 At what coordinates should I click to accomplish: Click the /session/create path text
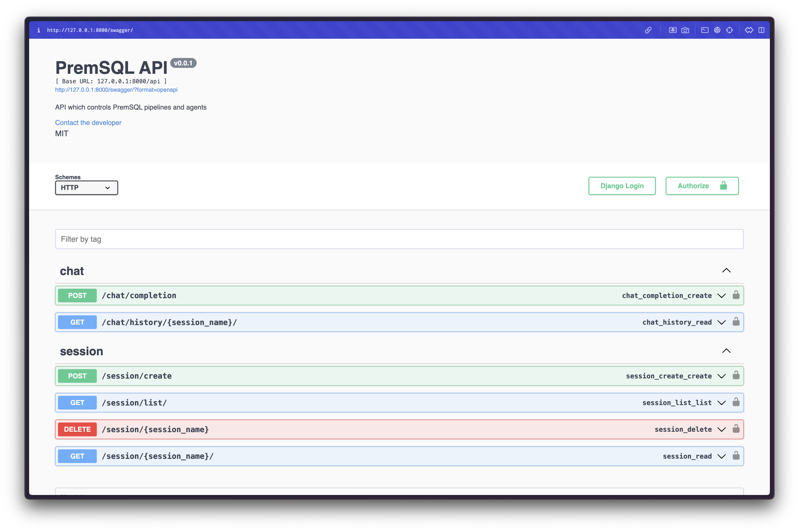(x=137, y=376)
